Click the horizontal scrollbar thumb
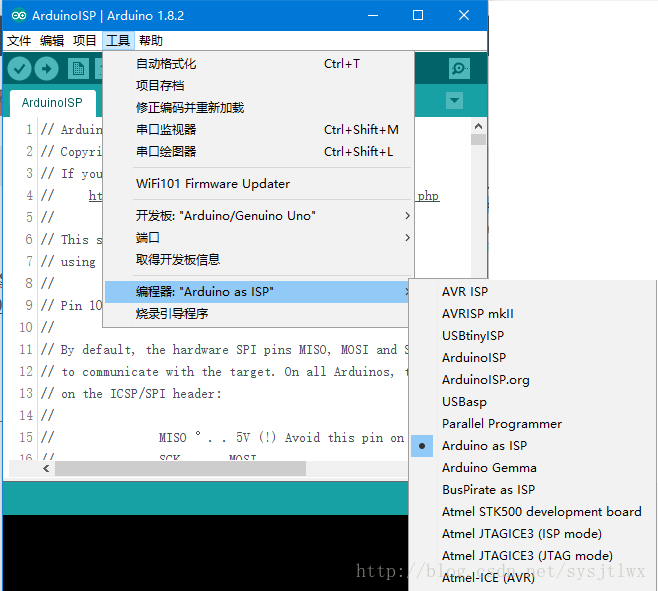Image resolution: width=658 pixels, height=591 pixels. (180, 468)
